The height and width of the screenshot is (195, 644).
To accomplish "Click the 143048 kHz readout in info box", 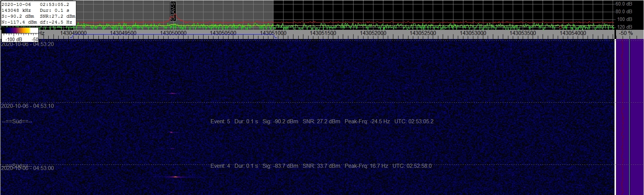I will [x=16, y=10].
